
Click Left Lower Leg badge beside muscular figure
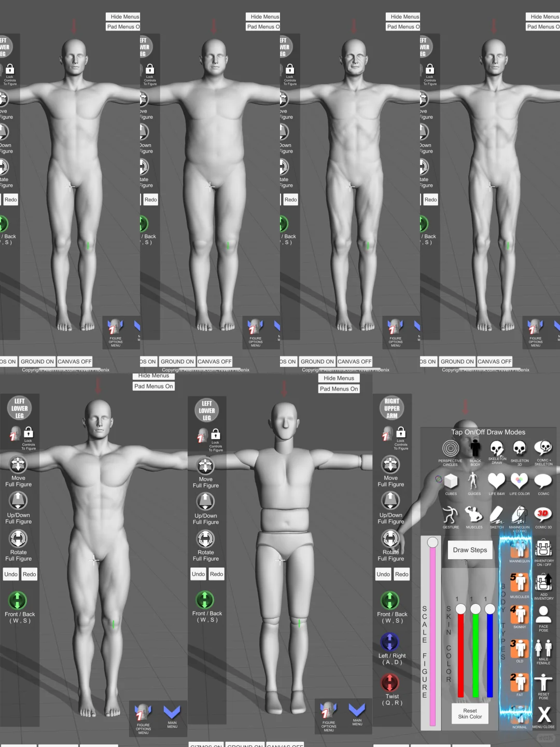point(20,408)
